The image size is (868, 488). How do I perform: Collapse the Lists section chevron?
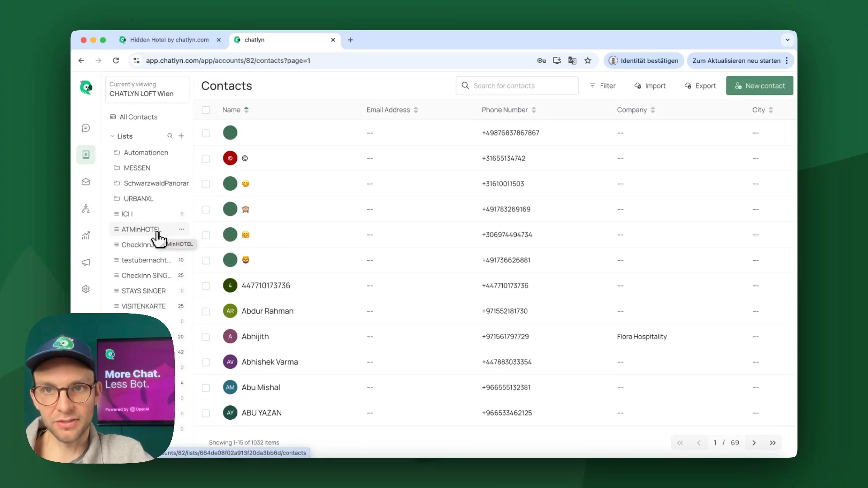click(x=113, y=136)
